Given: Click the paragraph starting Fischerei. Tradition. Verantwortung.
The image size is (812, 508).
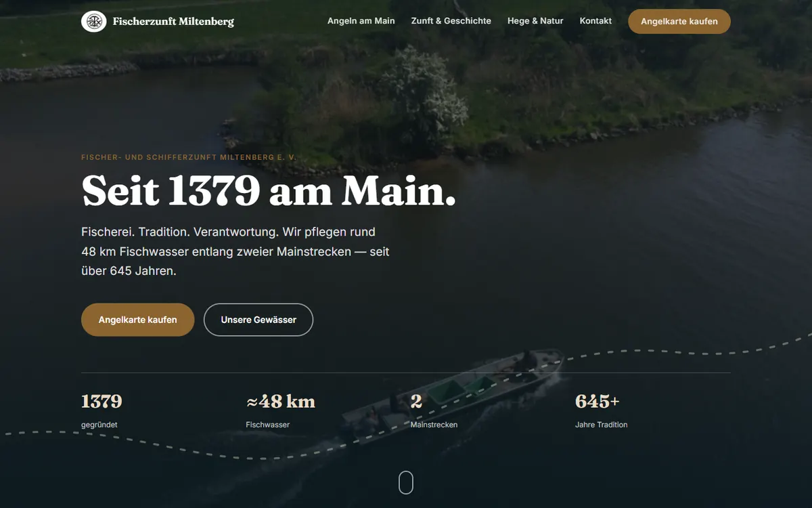Looking at the screenshot, I should [235, 251].
